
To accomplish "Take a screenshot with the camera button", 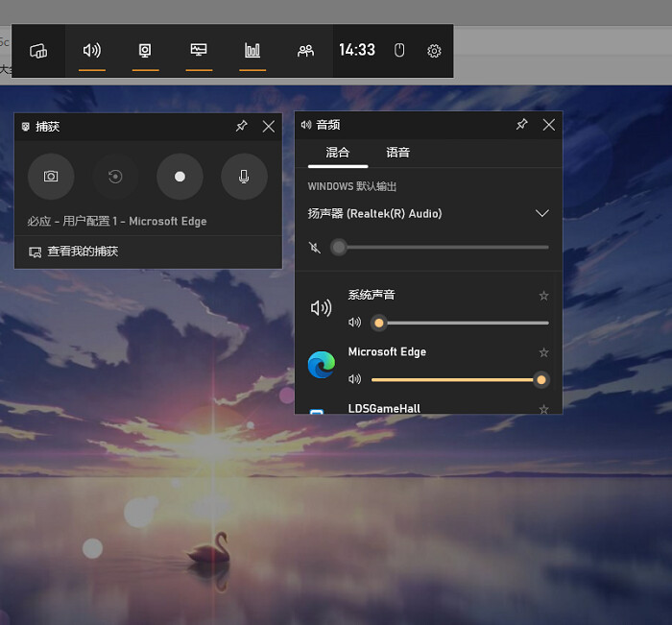I will [51, 177].
